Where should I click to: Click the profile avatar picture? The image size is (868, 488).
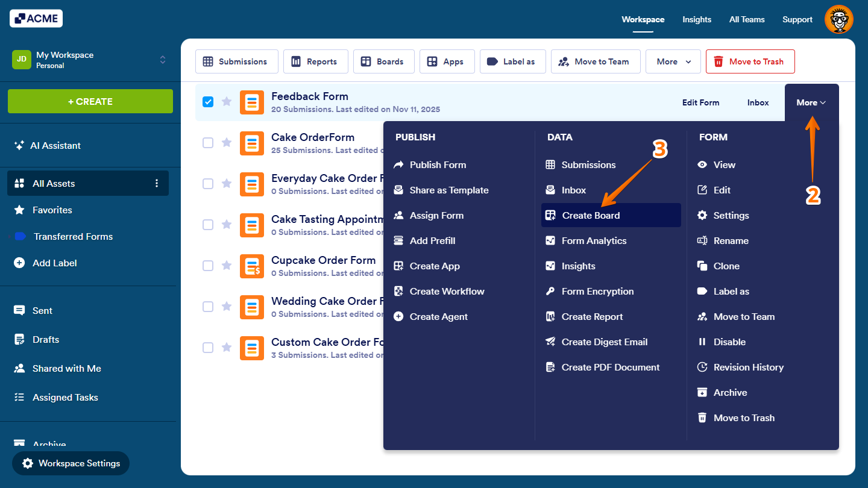[839, 19]
